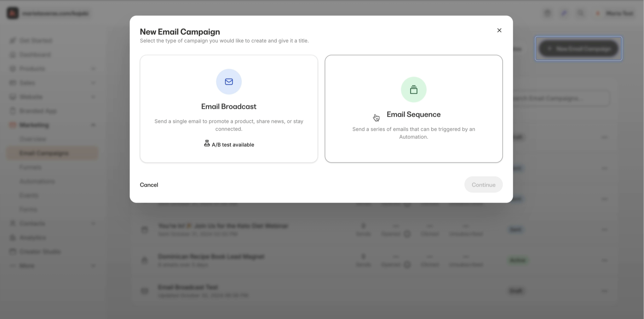Click the dark New Email Campaign button behind dialog

[578, 49]
